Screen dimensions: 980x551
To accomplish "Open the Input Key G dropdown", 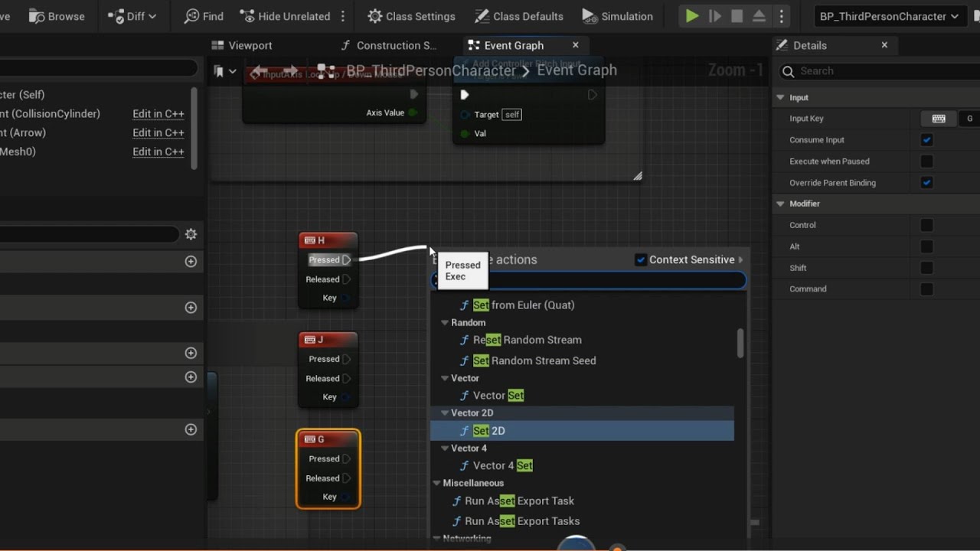I will tap(970, 119).
